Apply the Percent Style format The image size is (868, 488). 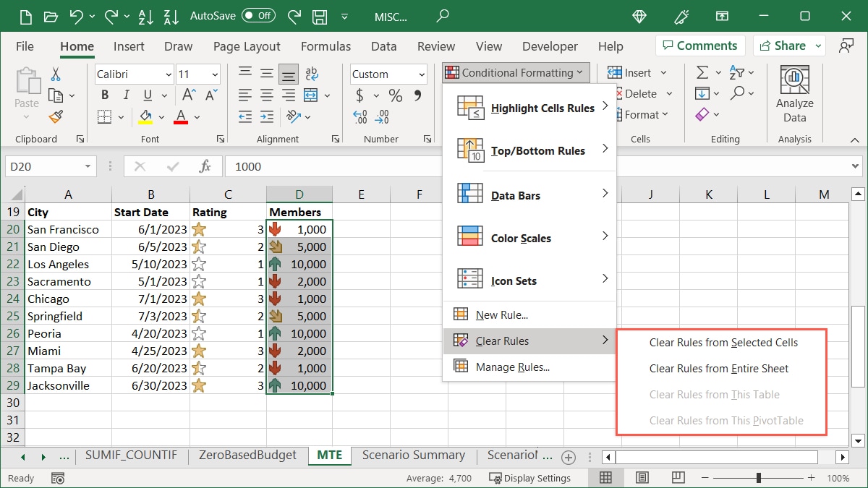394,94
